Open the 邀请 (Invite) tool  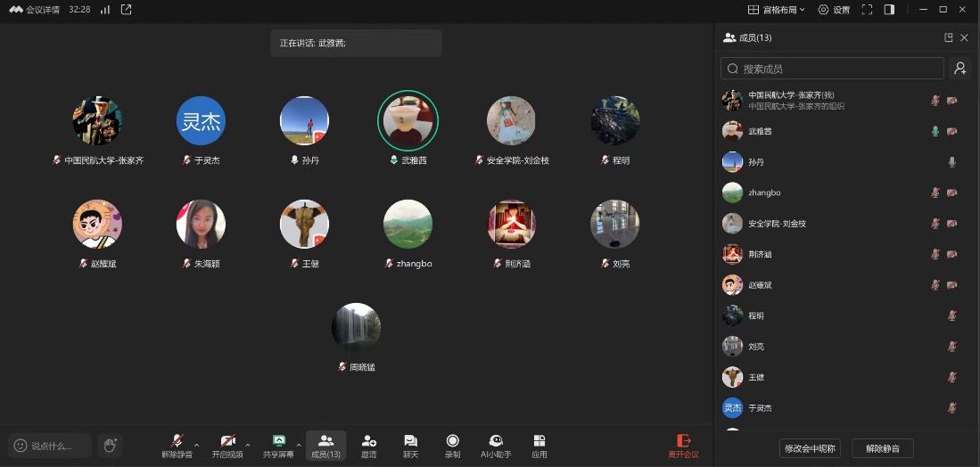pyautogui.click(x=368, y=446)
